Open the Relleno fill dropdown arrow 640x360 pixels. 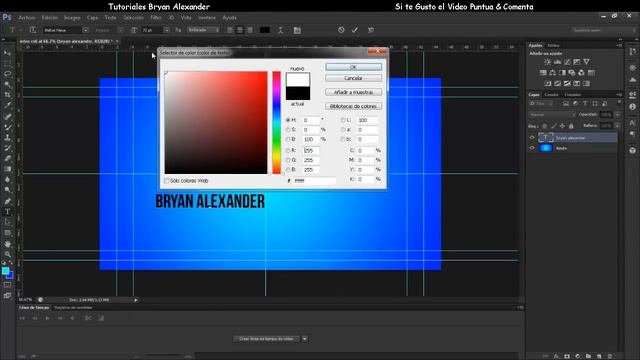(618, 126)
